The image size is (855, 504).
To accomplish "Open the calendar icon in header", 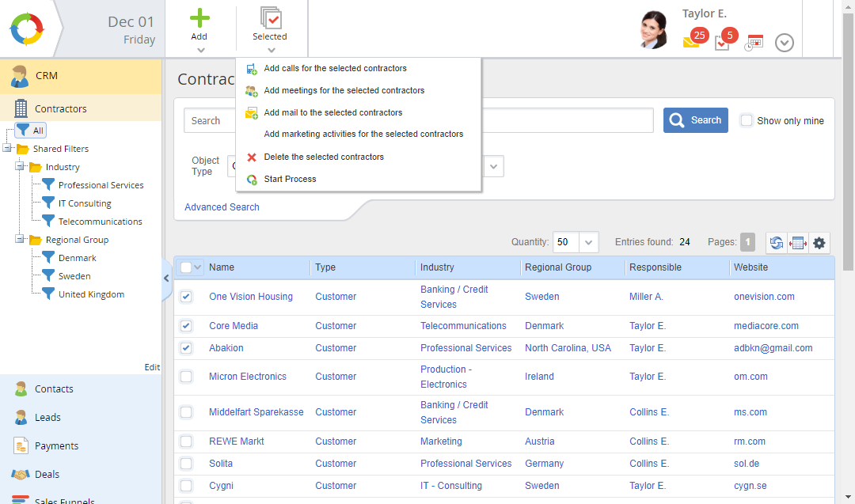I will (x=754, y=43).
